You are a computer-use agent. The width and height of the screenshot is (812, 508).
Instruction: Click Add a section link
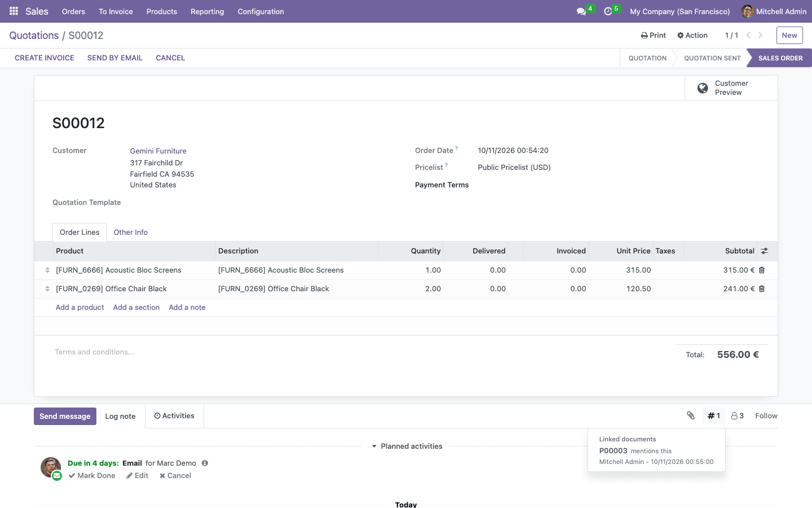pyautogui.click(x=136, y=308)
